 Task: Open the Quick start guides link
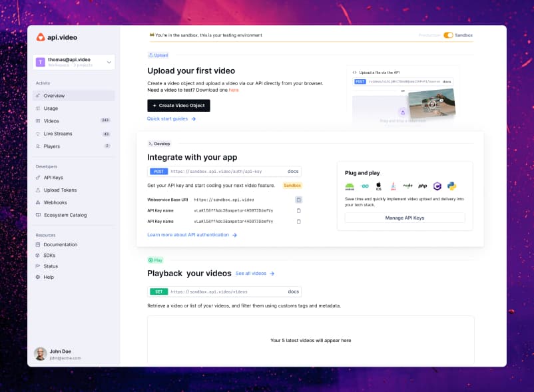pos(171,118)
